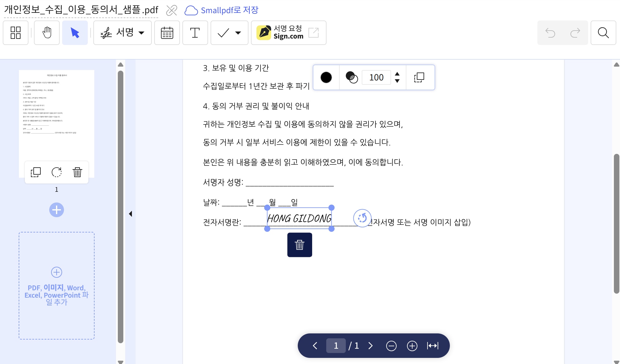This screenshot has height=364, width=620.
Task: Insert date using calendar tool
Action: click(167, 33)
